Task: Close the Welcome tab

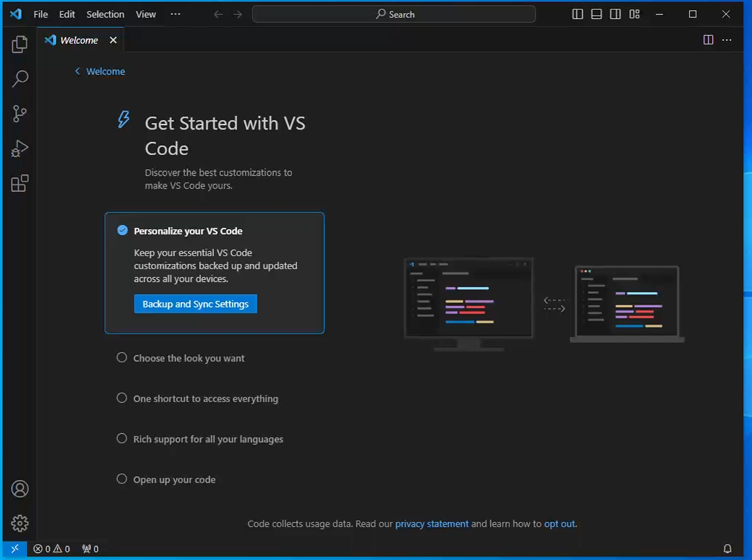Action: pos(113,40)
